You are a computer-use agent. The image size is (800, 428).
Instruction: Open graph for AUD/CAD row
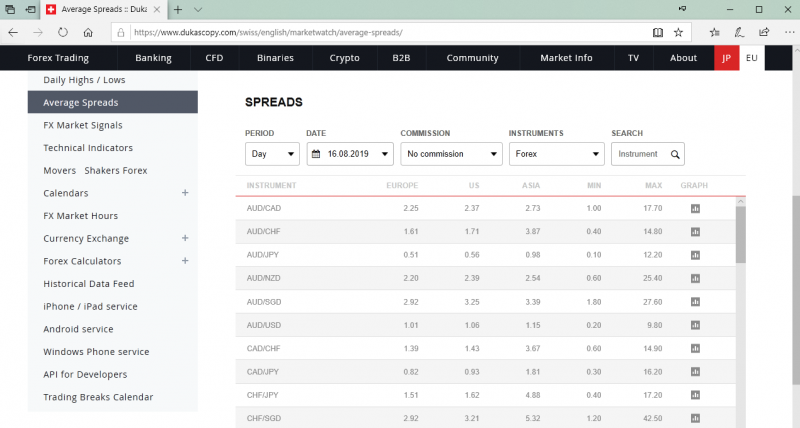pyautogui.click(x=695, y=208)
